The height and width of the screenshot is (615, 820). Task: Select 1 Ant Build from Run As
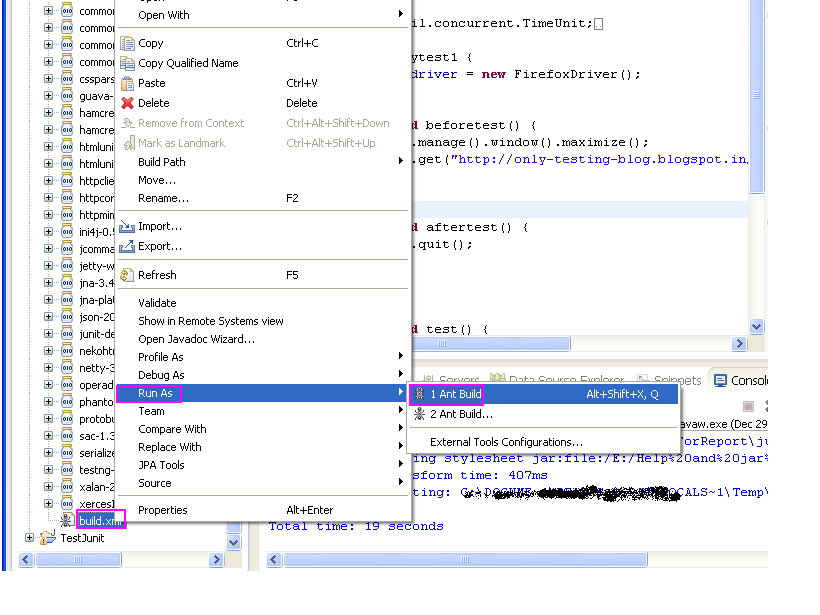[455, 393]
